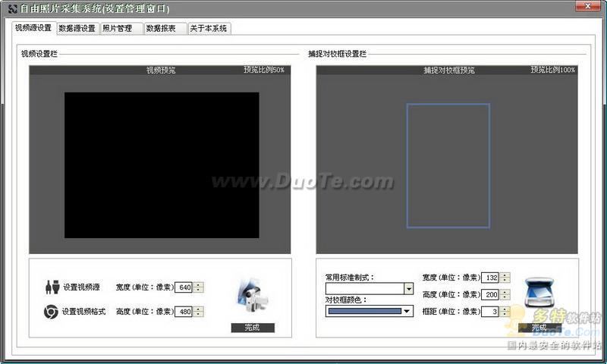Click the video format lens icon

[x=51, y=312]
